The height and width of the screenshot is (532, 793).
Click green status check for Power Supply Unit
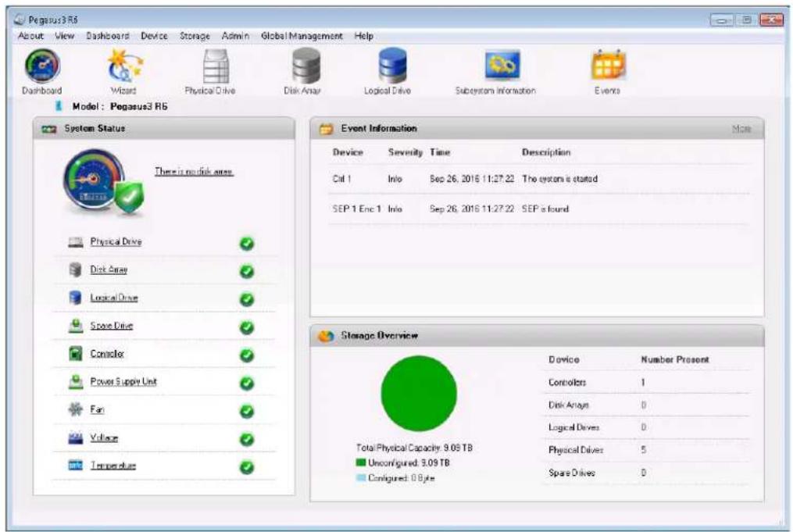tap(247, 384)
